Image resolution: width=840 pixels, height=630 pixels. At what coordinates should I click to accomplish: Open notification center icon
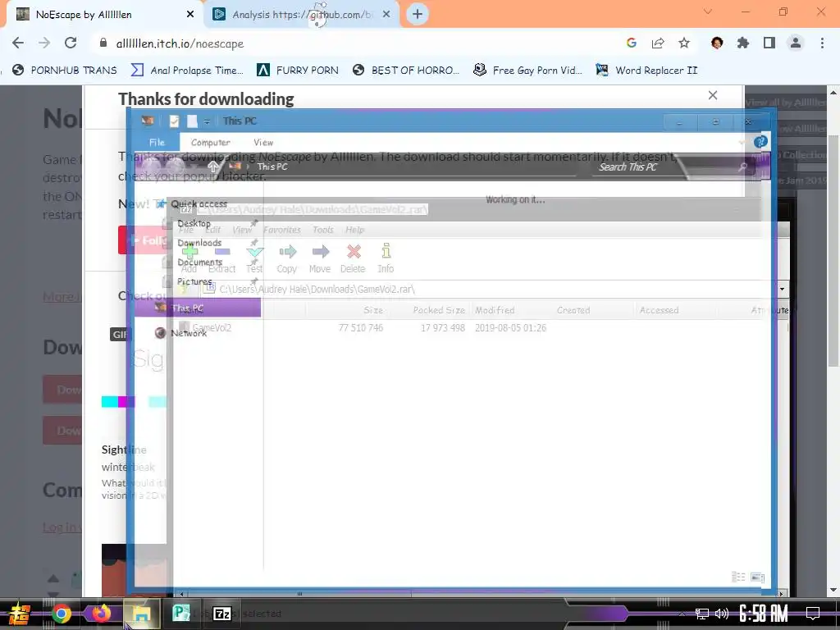coord(813,614)
